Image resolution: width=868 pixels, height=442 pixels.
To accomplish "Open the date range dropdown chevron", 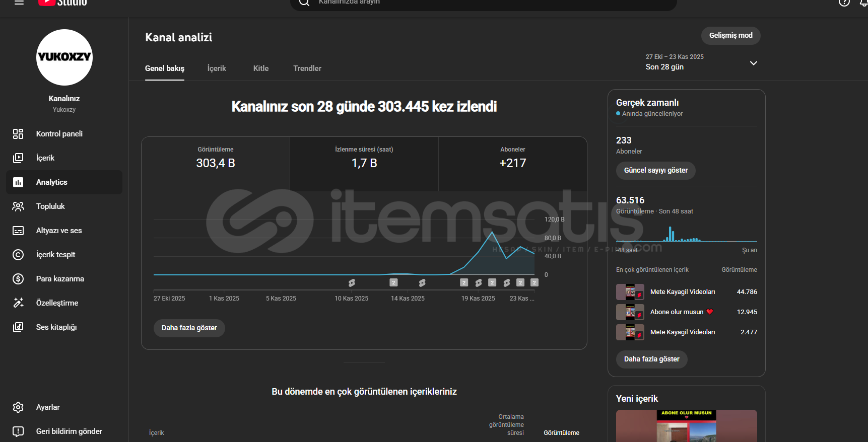I will coord(754,63).
